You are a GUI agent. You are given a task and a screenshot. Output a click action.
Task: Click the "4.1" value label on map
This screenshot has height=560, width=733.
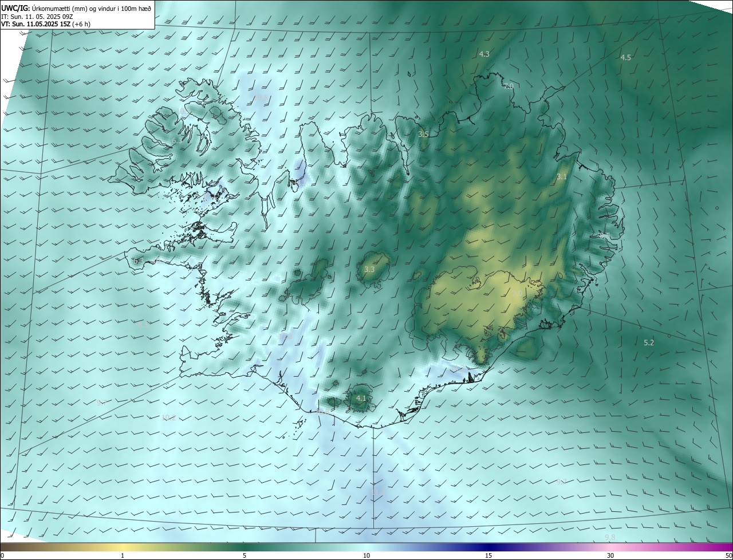click(x=361, y=397)
